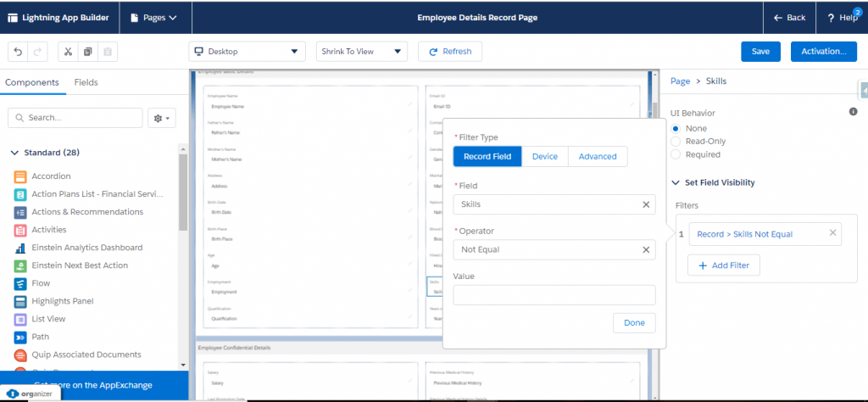Switch to the Components tab

pyautogui.click(x=32, y=82)
